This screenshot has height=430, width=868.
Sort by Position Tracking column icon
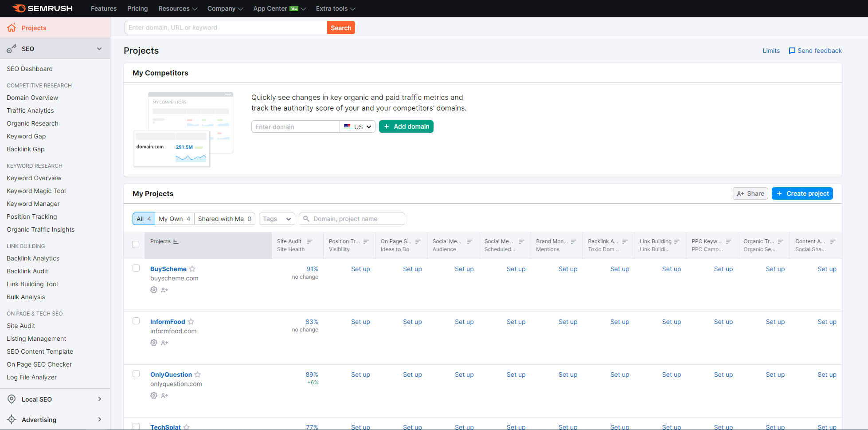(366, 242)
